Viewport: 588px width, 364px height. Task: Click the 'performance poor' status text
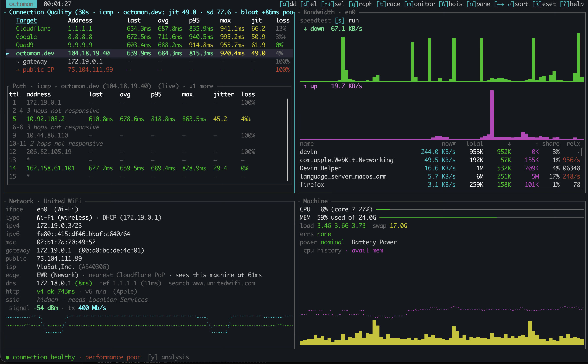tap(113, 357)
